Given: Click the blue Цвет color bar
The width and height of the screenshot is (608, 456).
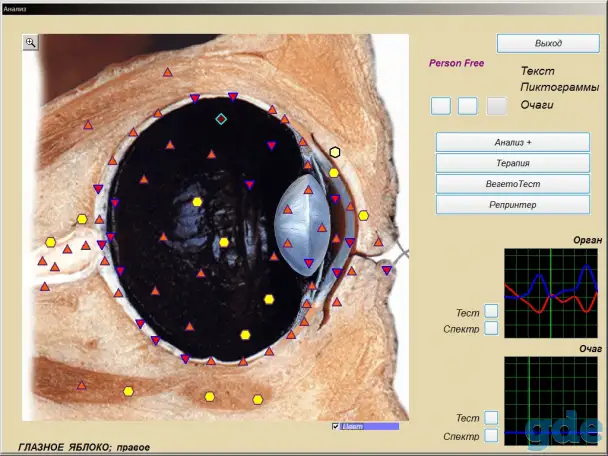Looking at the screenshot, I should (x=370, y=427).
